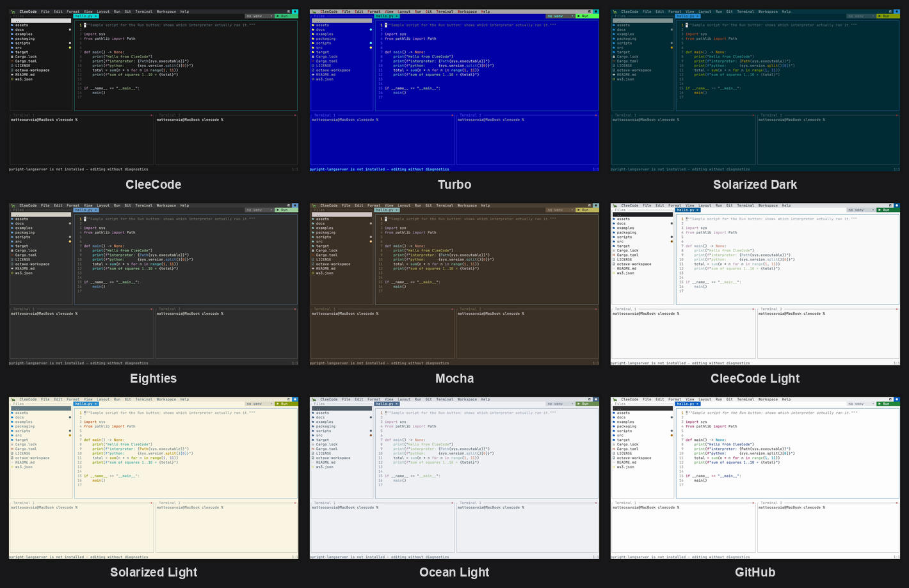Close Terminal 2 in the Eighties screenshot
The width and height of the screenshot is (909, 588).
click(295, 309)
